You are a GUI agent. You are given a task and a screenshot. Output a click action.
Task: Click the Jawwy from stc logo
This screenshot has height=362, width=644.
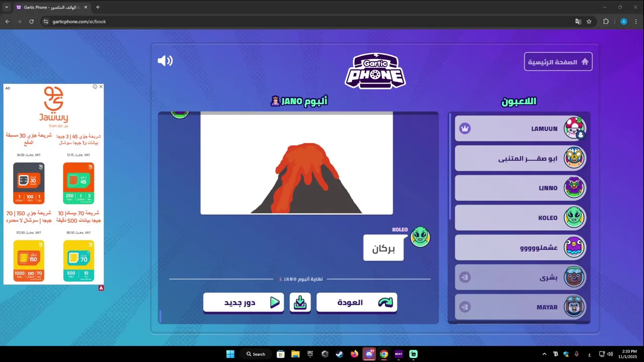point(53,107)
